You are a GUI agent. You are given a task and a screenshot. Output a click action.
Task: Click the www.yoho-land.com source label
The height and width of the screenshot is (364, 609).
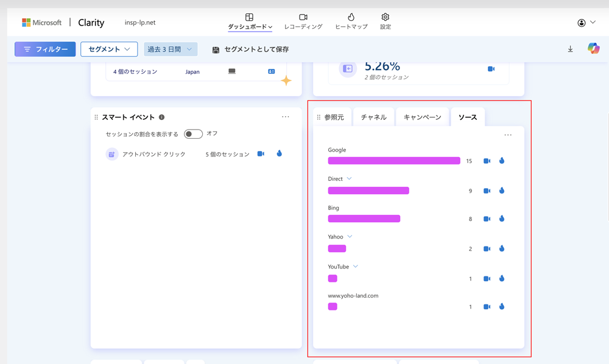tap(353, 296)
